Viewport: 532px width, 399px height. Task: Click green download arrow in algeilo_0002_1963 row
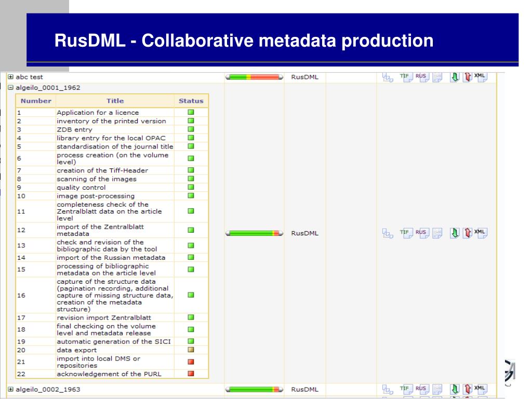click(455, 389)
